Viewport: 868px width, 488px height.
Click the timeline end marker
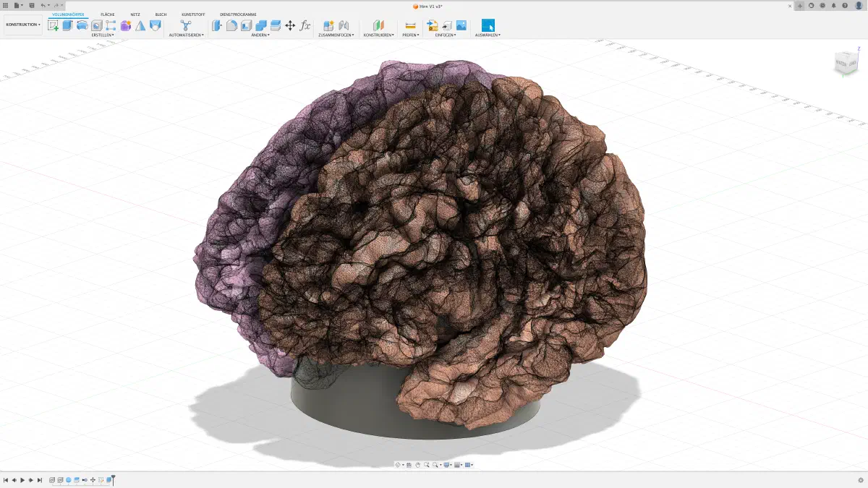coord(112,479)
